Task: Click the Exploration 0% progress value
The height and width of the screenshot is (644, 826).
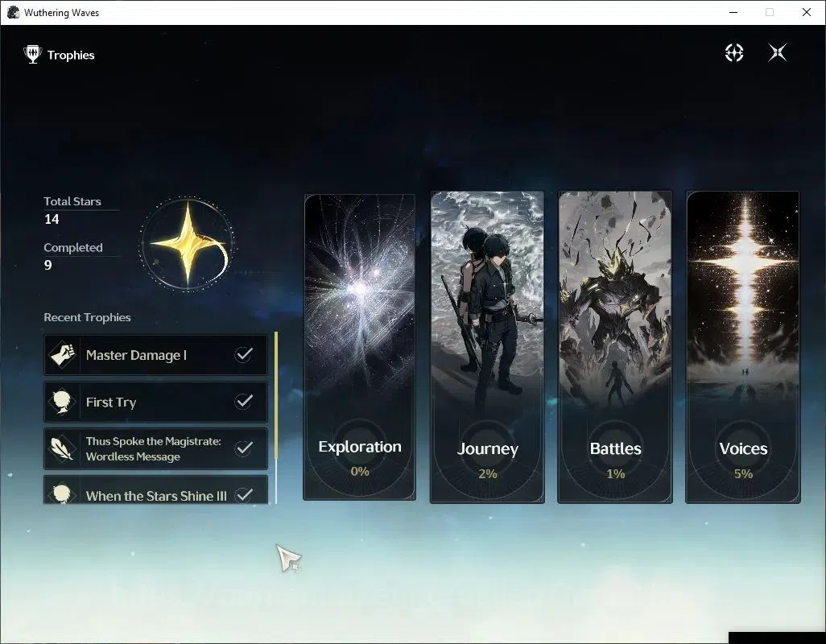Action: pyautogui.click(x=360, y=471)
